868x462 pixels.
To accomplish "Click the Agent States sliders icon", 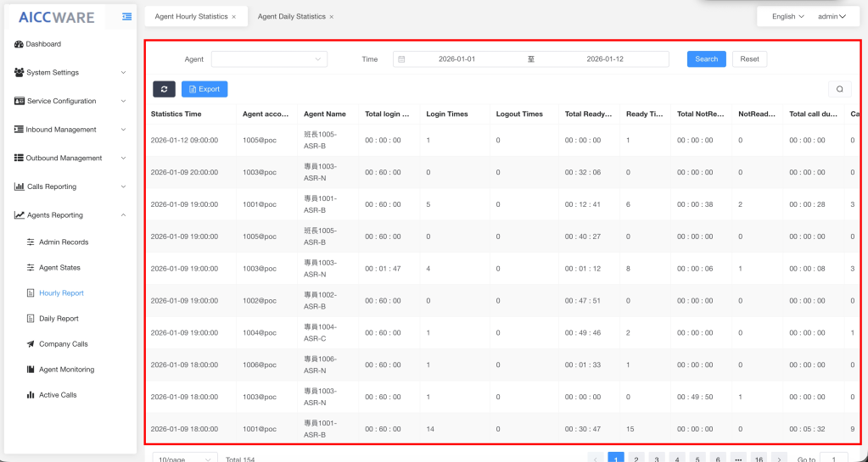I will [31, 268].
